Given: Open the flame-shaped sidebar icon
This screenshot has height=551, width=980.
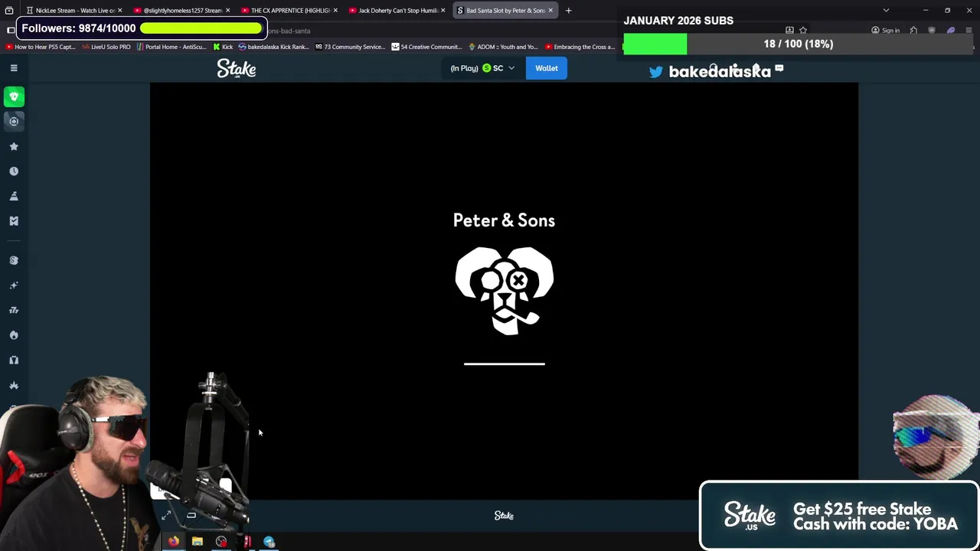Looking at the screenshot, I should pos(14,335).
